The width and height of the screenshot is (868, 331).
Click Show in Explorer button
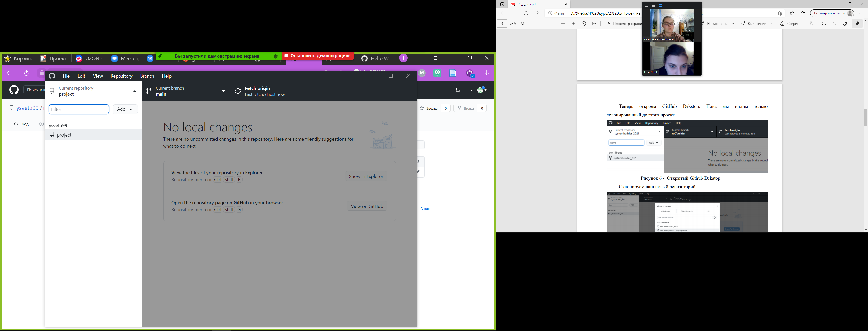click(x=366, y=176)
